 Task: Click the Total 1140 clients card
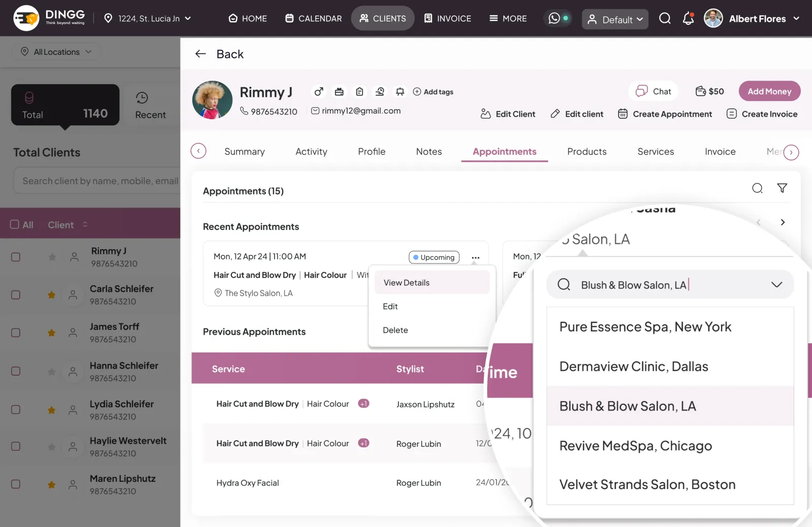pyautogui.click(x=65, y=105)
